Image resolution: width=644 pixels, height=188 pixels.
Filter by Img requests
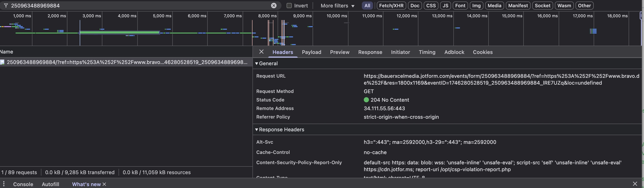click(476, 6)
